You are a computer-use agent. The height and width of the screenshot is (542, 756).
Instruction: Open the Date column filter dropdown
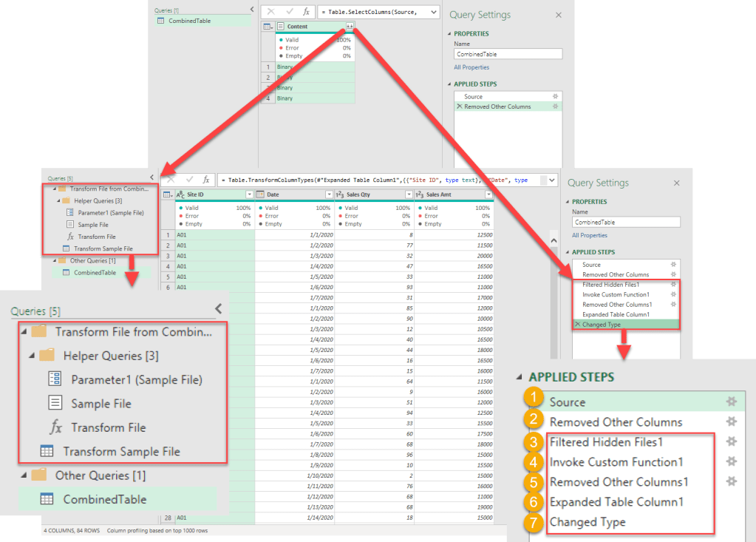coord(330,194)
